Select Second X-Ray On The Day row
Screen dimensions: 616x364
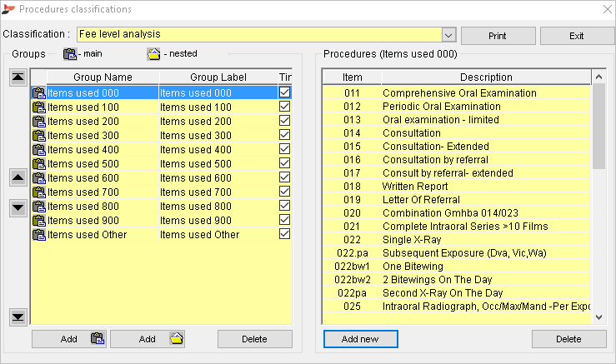point(457,293)
